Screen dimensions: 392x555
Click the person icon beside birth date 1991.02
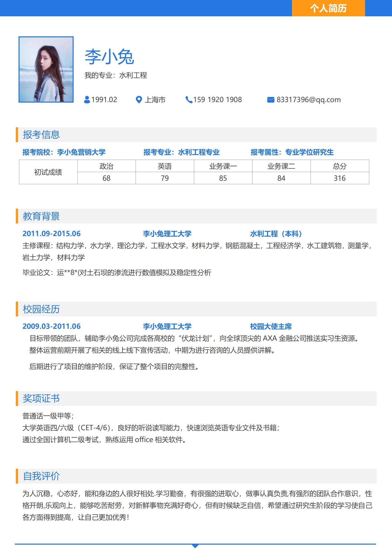(87, 100)
